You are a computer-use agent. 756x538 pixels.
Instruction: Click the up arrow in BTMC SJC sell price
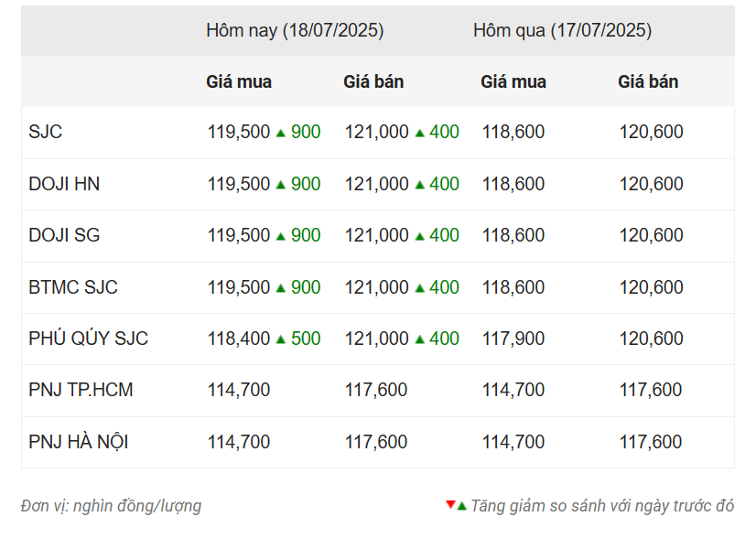tap(419, 288)
